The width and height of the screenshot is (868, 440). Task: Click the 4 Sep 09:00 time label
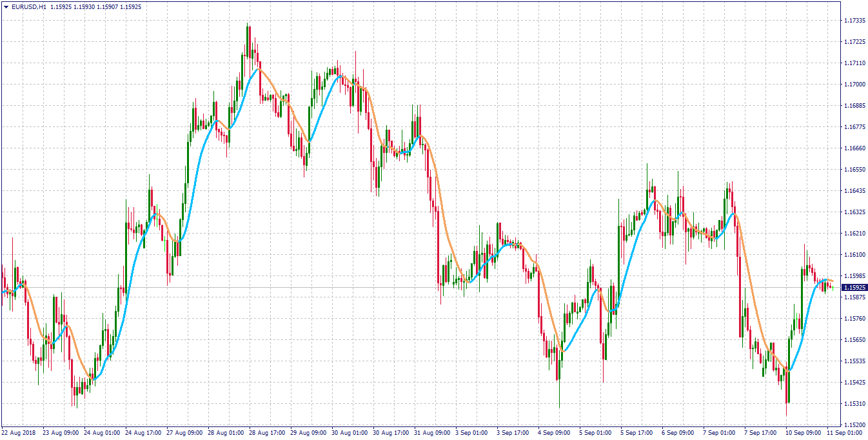(555, 433)
